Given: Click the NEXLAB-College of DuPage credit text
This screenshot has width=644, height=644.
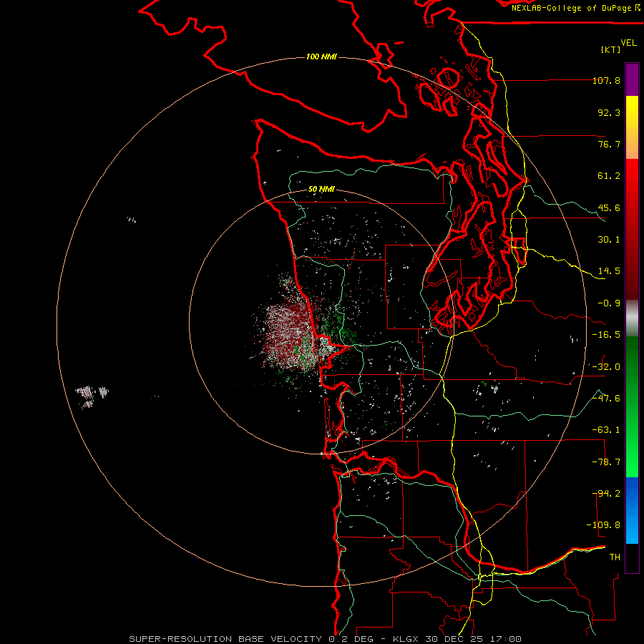Looking at the screenshot, I should (x=576, y=8).
